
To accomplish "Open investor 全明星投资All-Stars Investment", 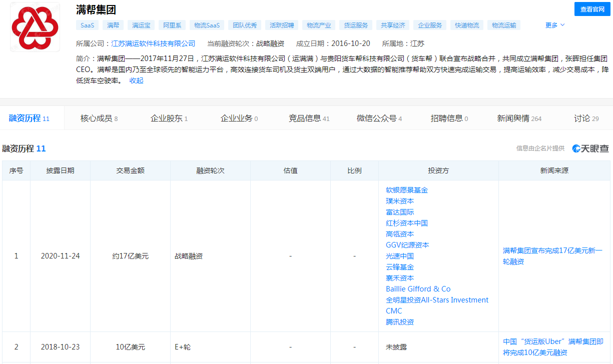I will tap(437, 300).
